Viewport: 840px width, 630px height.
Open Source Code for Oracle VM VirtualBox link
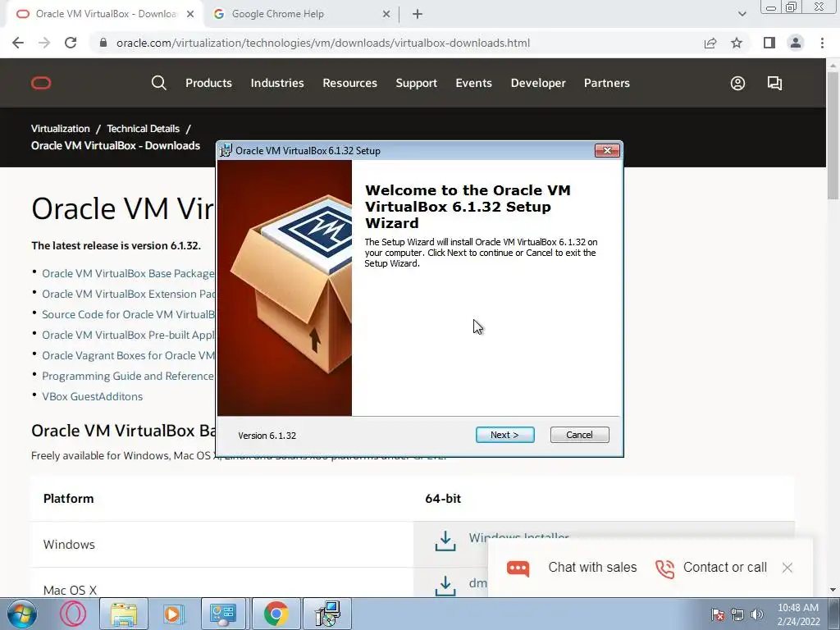pos(128,314)
